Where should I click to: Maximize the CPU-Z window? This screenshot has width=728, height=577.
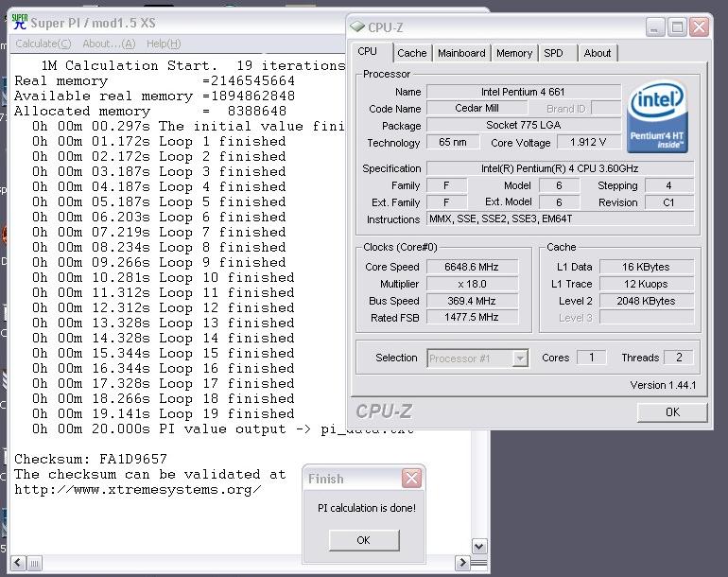coord(677,27)
